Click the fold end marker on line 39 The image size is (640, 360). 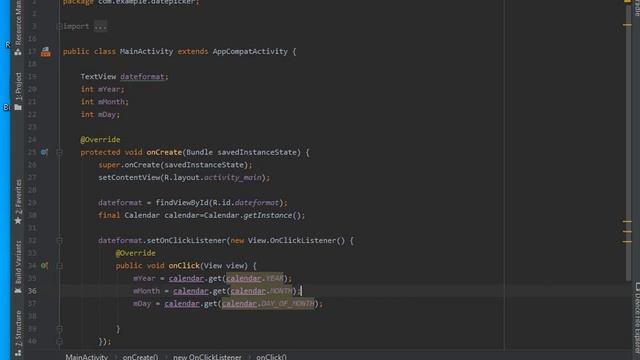tap(59, 329)
